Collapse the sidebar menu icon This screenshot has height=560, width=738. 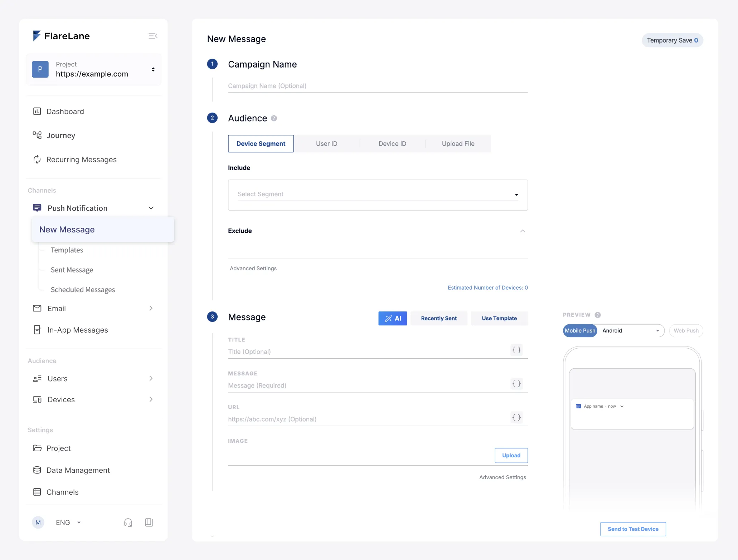tap(153, 36)
